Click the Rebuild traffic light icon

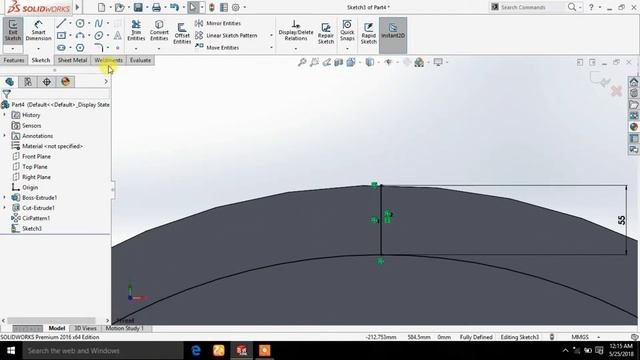click(211, 7)
